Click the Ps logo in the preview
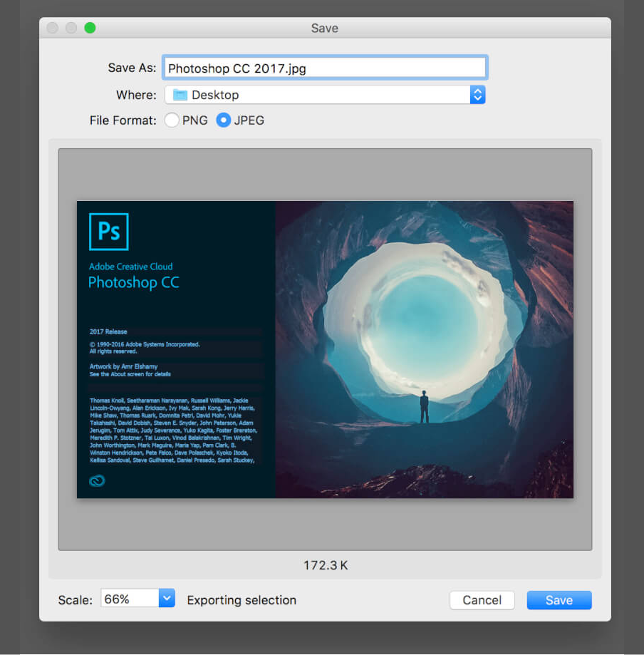Viewport: 644px width, 655px height. click(109, 232)
